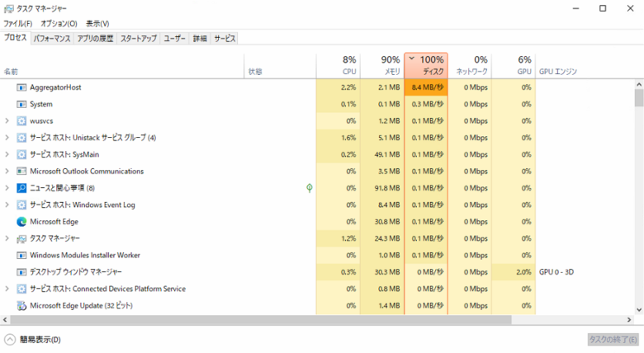Click the System process icon
The width and height of the screenshot is (644, 353).
pyautogui.click(x=21, y=104)
